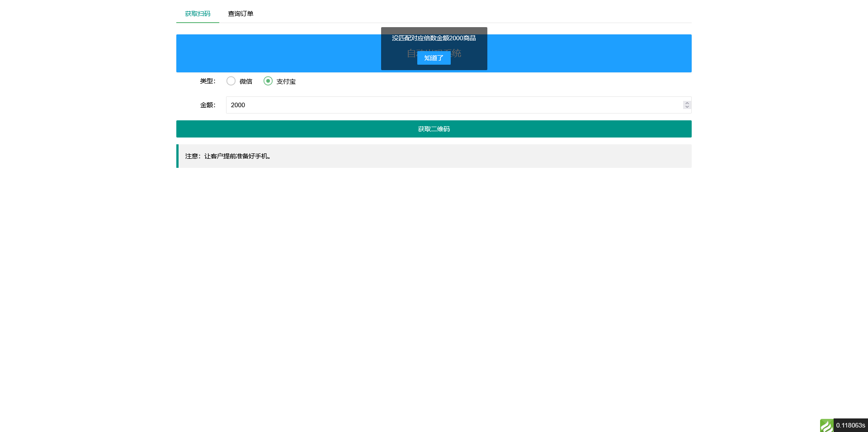Dismiss the alert with 知道了
The height and width of the screenshot is (432, 868).
coord(434,58)
